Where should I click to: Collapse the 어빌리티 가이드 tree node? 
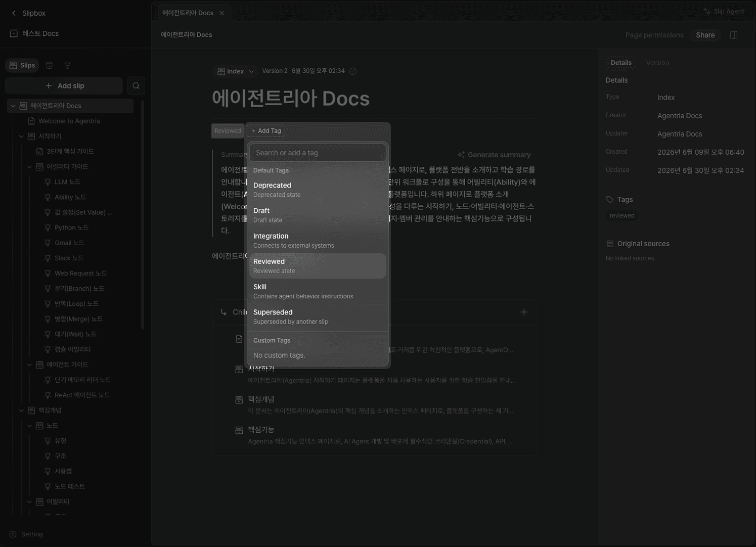(29, 166)
